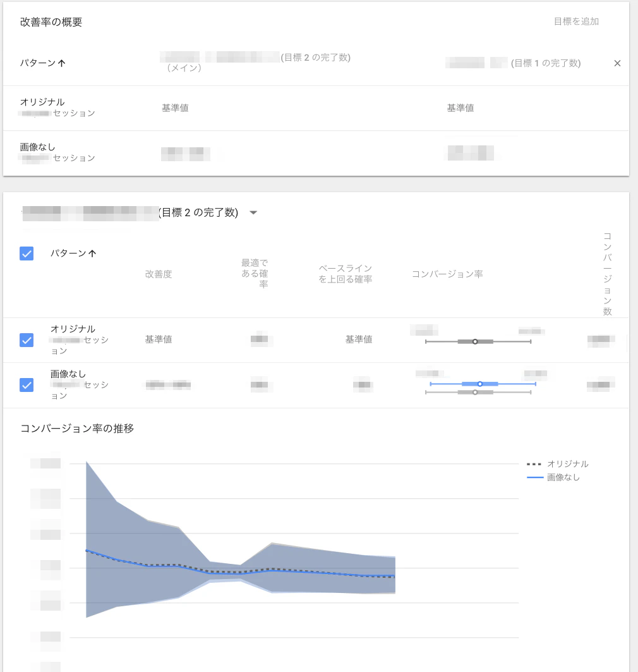
Task: Toggle the header パターン select-all checkbox
Action: (x=27, y=254)
